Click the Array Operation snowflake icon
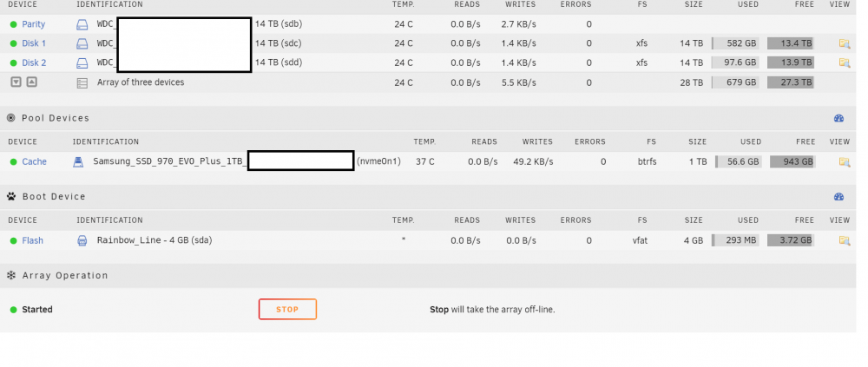868x367 pixels. tap(11, 275)
